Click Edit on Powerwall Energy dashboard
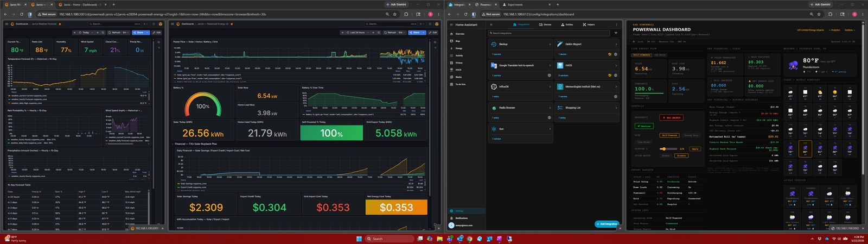Viewport: 868px width, 244px height. point(433,33)
